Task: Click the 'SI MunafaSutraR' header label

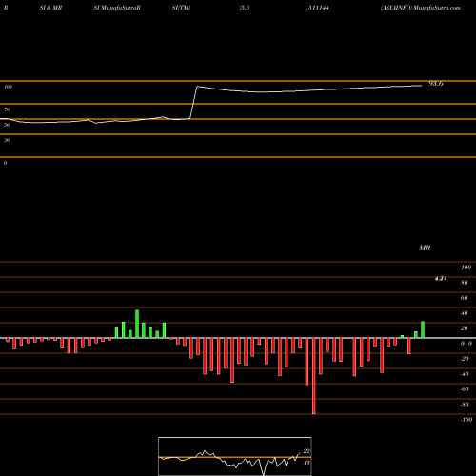Action: [117, 8]
